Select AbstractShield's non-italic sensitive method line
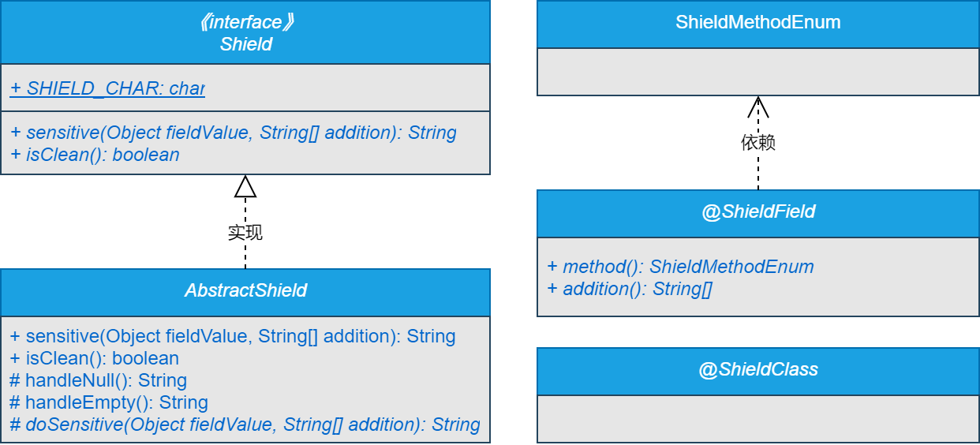Screen dimensions: 980x445 (233, 336)
